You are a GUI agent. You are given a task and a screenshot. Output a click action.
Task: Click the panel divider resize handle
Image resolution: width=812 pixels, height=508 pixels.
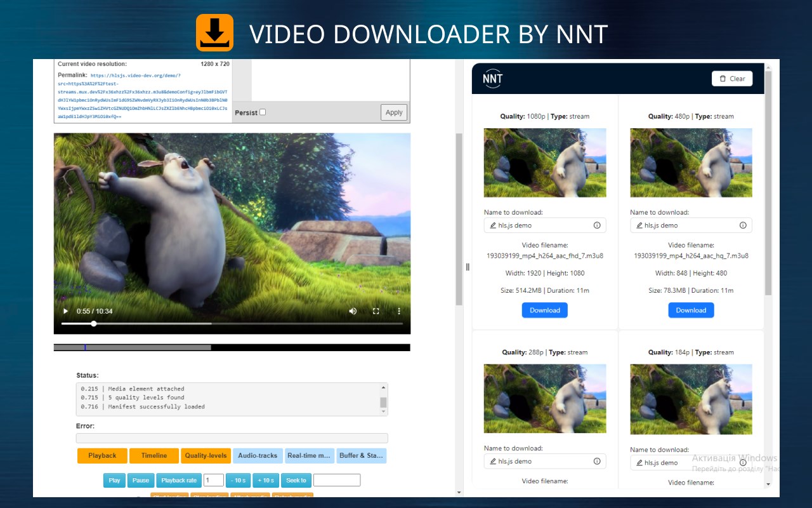[468, 267]
